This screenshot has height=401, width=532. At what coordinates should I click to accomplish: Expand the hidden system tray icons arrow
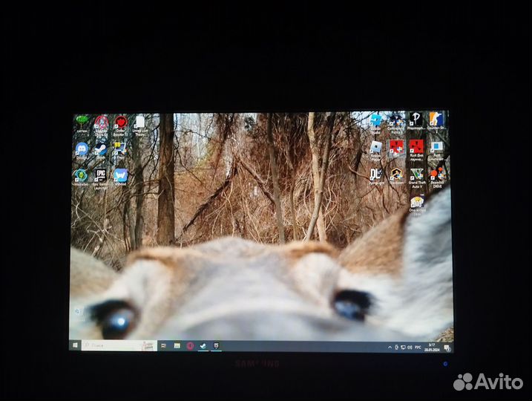tap(390, 347)
